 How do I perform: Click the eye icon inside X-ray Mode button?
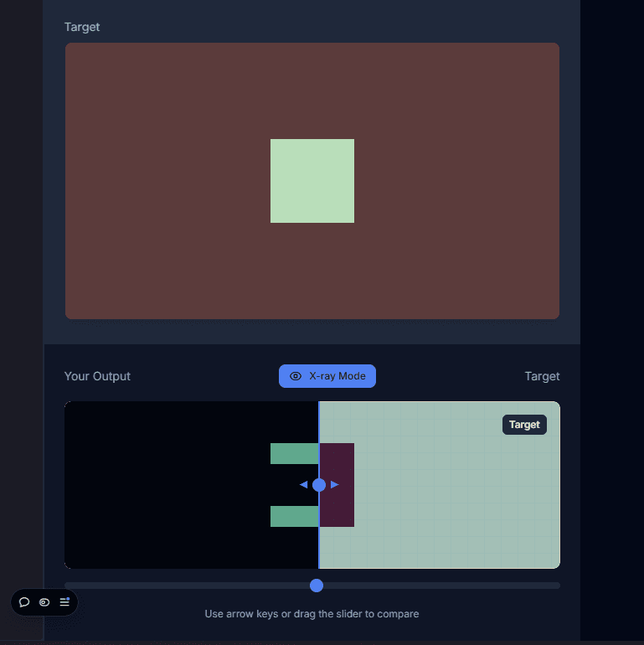(x=296, y=376)
